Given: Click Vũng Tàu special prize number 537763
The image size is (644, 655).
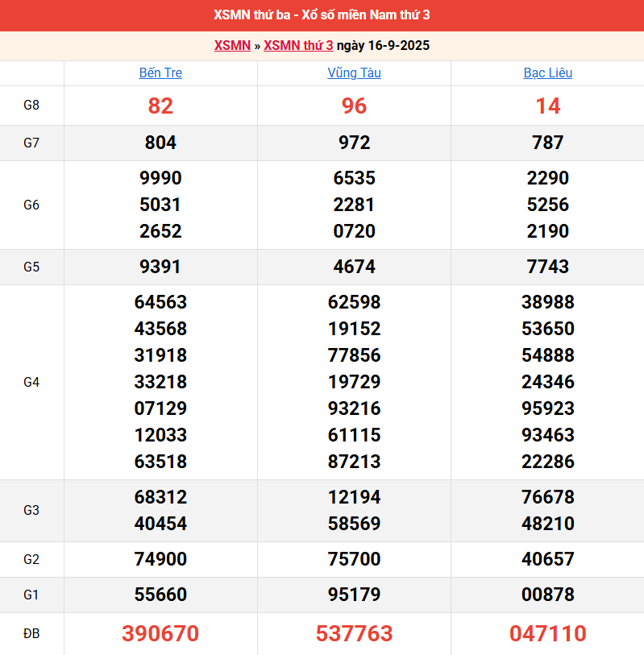Looking at the screenshot, I should click(354, 633).
